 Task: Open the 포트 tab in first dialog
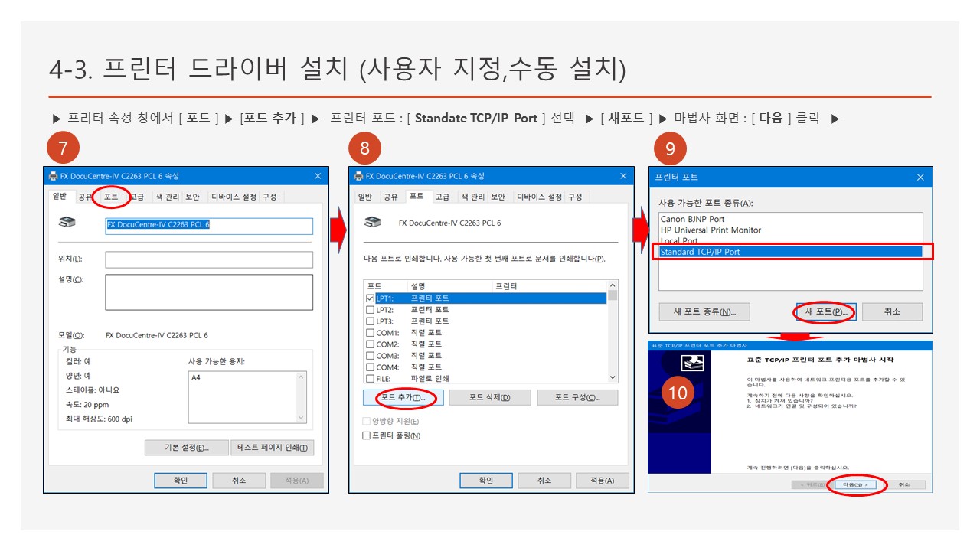click(x=111, y=197)
